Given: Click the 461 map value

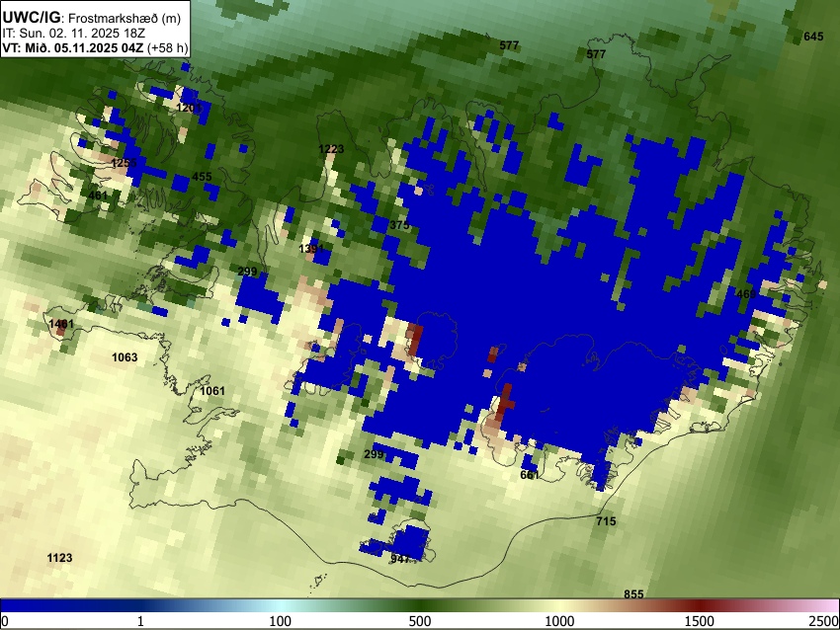Looking at the screenshot, I should point(98,196).
